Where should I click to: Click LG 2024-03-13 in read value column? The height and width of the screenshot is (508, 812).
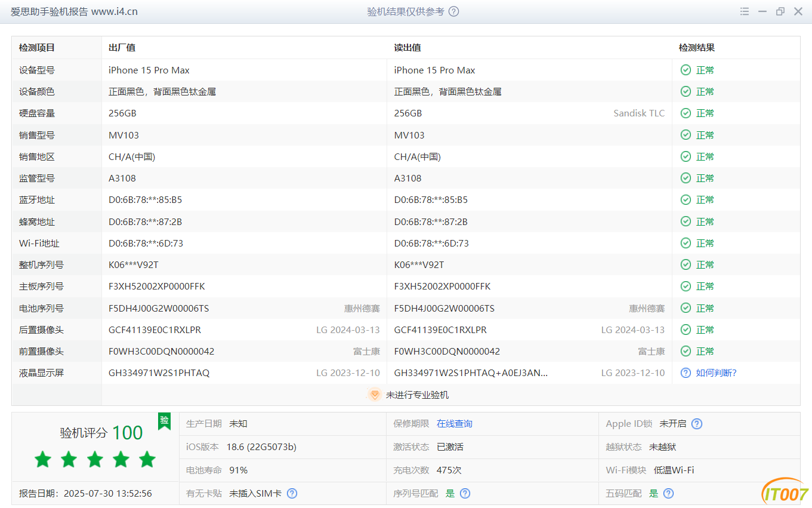pos(633,330)
